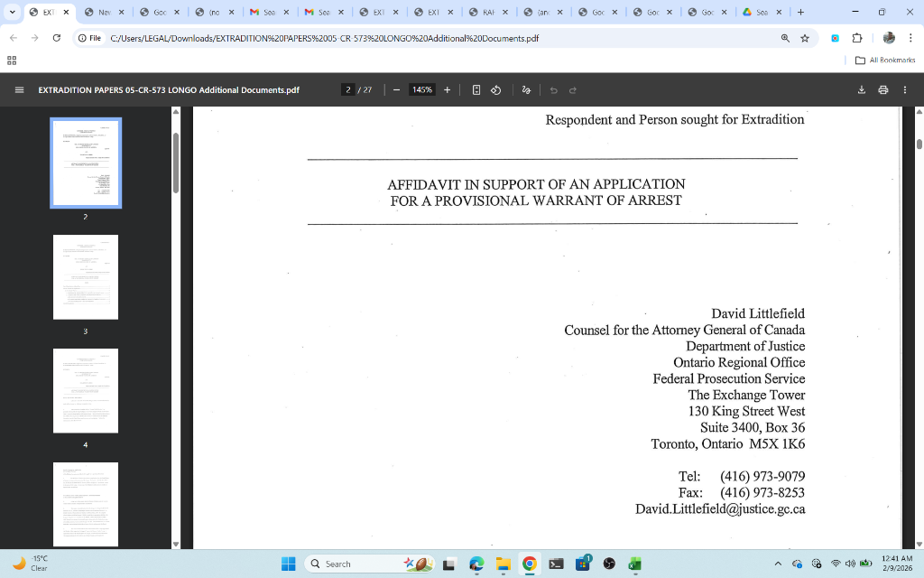This screenshot has height=578, width=924.
Task: Bookmark this tab with the star icon
Action: [805, 39]
